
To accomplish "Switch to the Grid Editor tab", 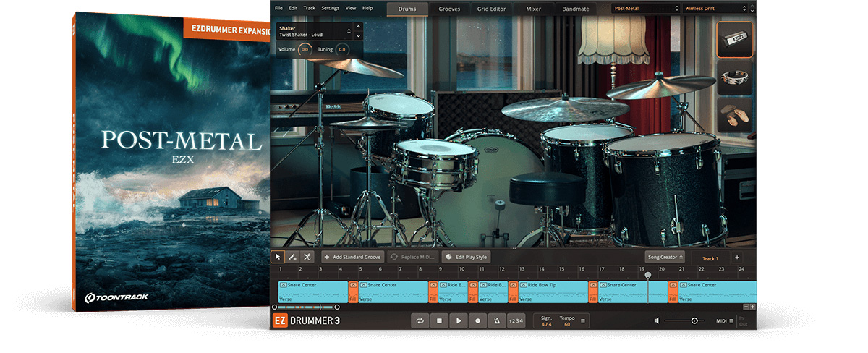I will click(491, 9).
